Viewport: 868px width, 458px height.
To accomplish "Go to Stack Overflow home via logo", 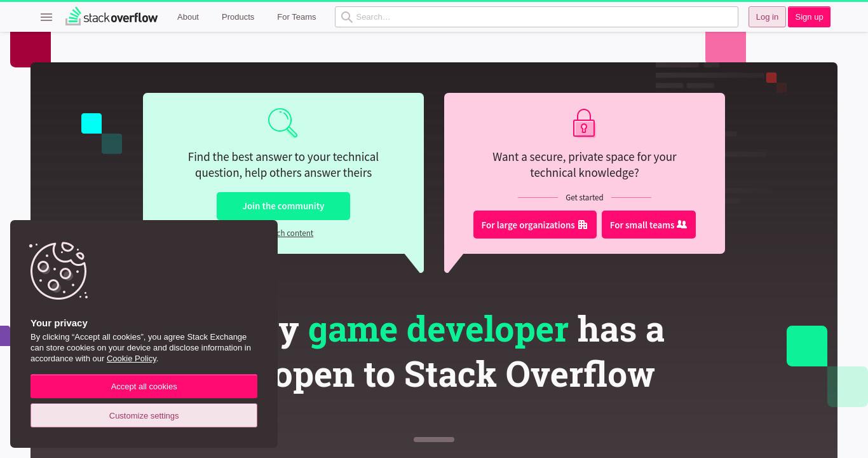I will click(112, 17).
